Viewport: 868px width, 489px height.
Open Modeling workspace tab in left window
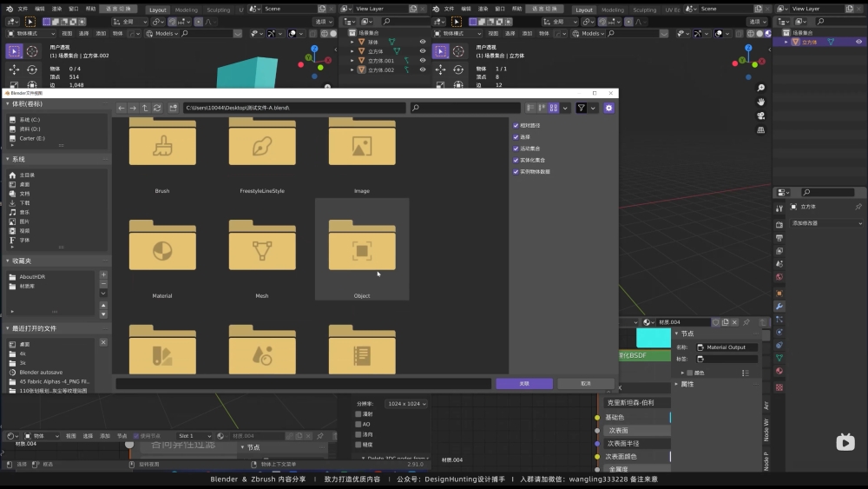coord(186,10)
